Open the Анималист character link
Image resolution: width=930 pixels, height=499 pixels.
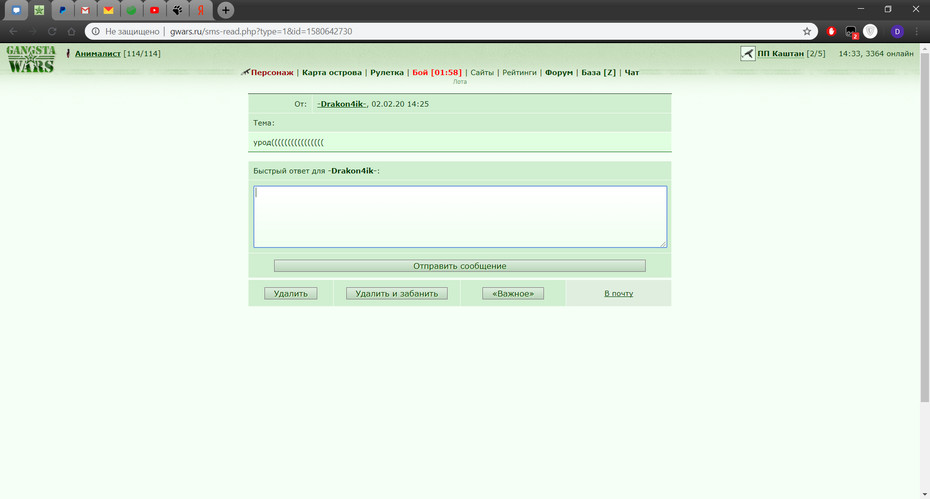[x=98, y=53]
